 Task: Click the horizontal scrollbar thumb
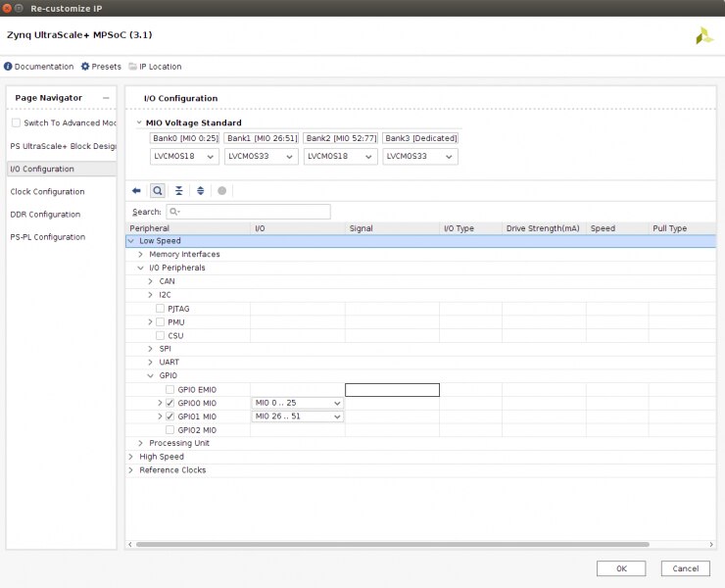pos(393,545)
